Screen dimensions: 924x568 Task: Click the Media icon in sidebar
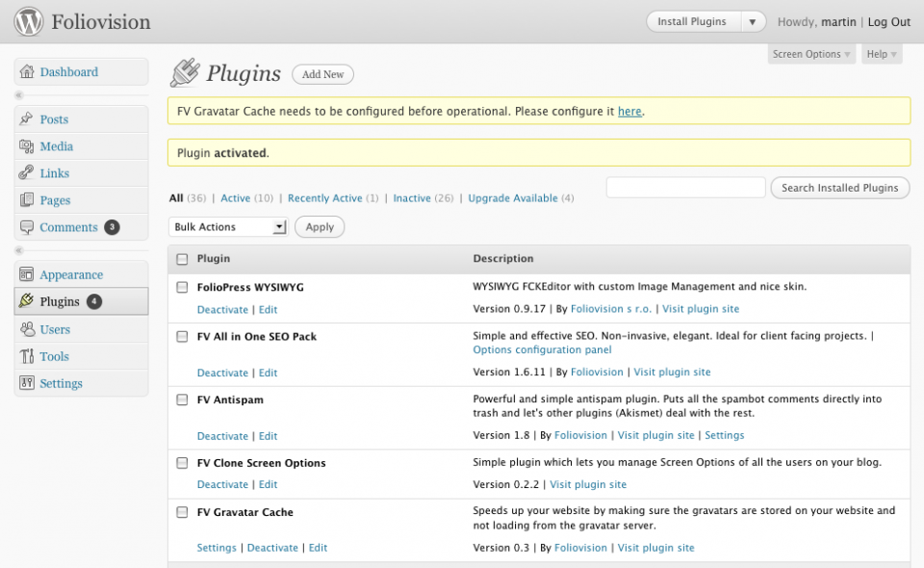tap(27, 146)
